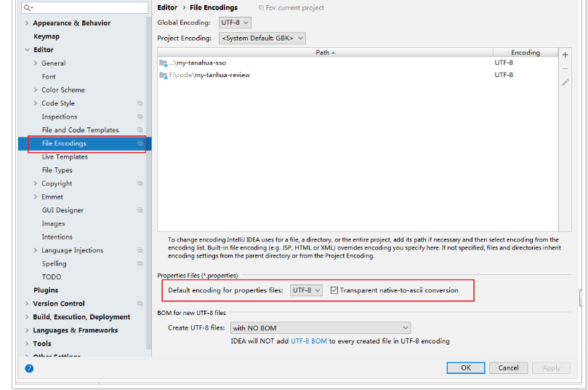Click project-level icon next to Inspections

pyautogui.click(x=140, y=116)
